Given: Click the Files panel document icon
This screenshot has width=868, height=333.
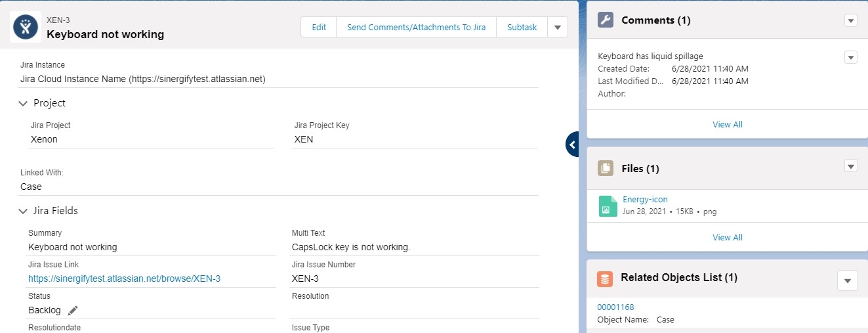Looking at the screenshot, I should point(606,168).
